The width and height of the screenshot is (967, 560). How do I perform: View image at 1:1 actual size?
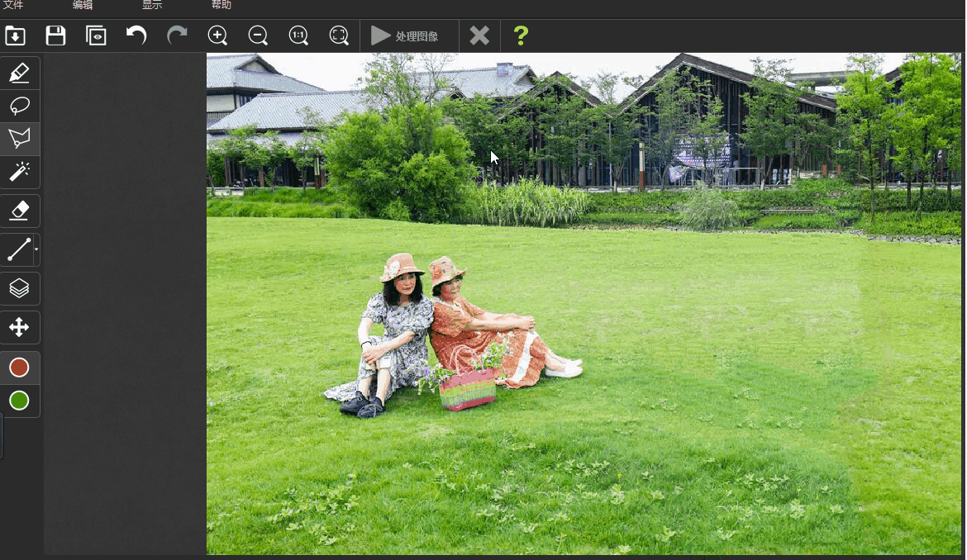coord(298,36)
